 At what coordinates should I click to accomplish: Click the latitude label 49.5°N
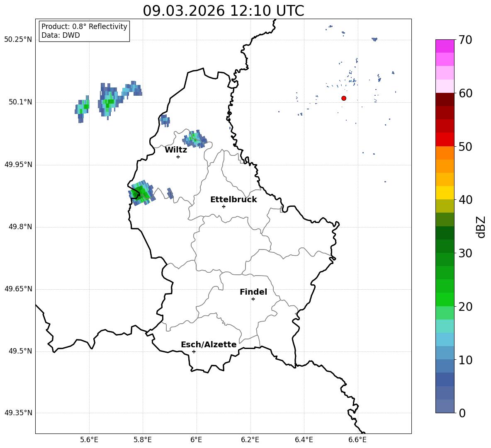point(20,351)
